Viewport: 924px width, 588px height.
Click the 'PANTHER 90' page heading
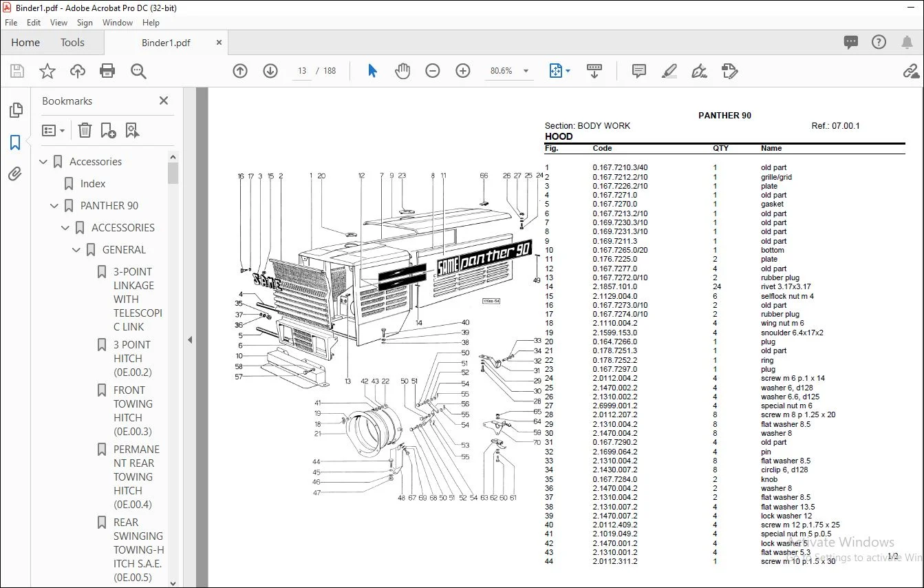tap(724, 116)
